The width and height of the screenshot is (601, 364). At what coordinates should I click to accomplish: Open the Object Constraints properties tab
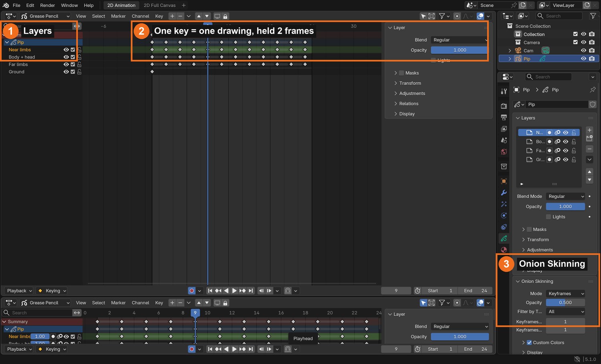504,227
